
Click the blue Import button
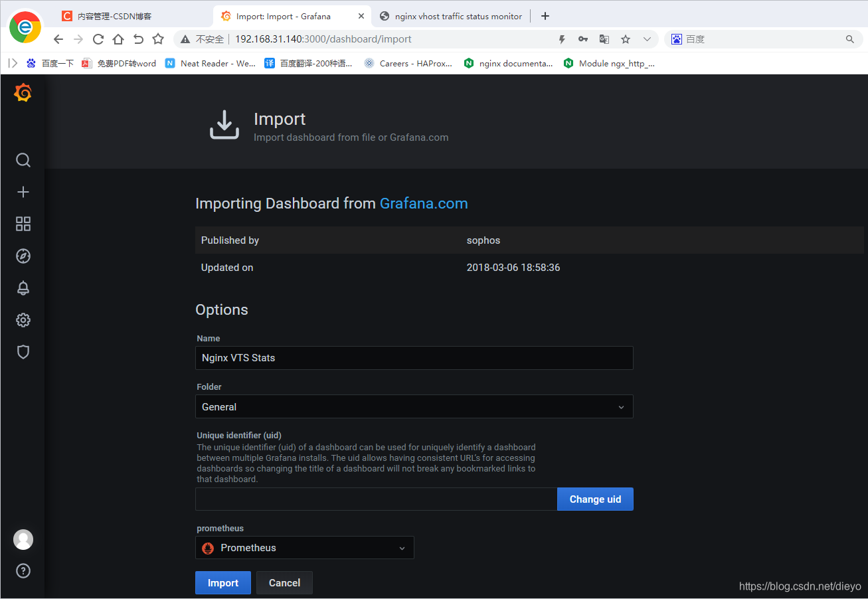[x=223, y=583]
